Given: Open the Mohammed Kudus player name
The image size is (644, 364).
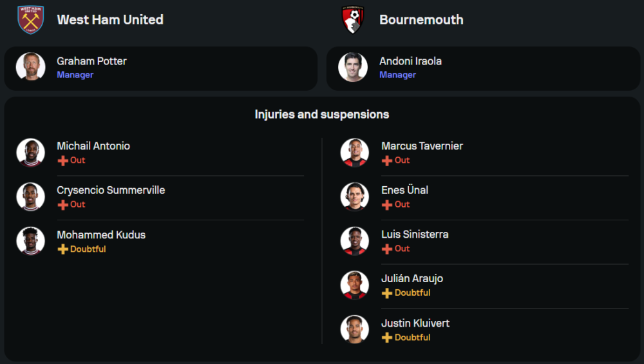Looking at the screenshot, I should [101, 235].
